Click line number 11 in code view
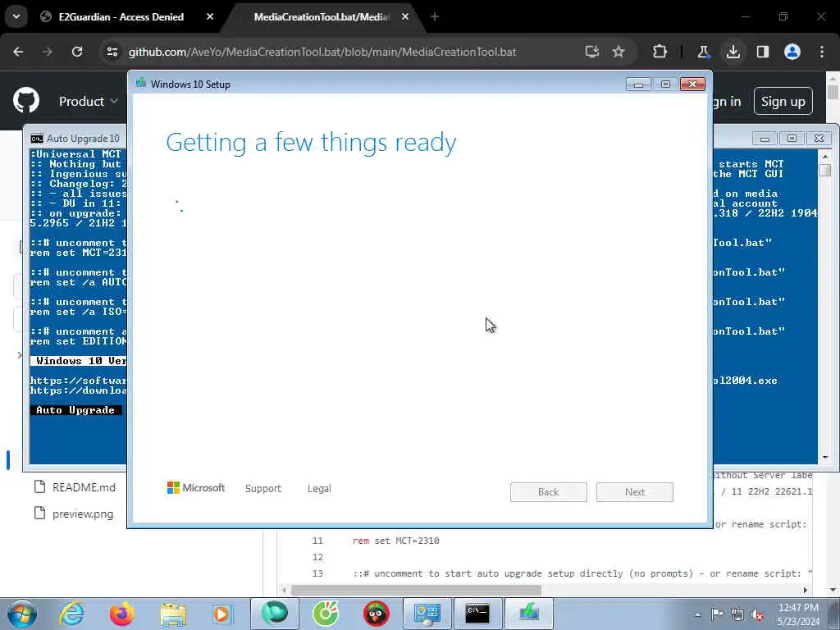 (317, 541)
